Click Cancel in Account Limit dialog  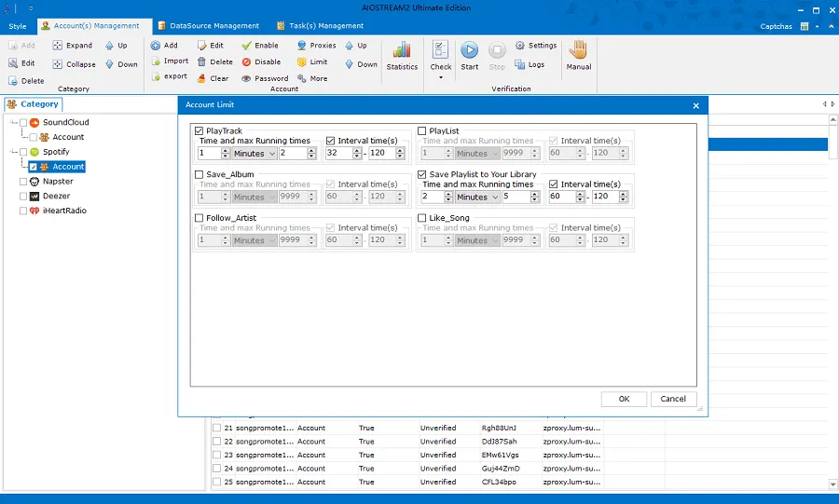(x=673, y=399)
